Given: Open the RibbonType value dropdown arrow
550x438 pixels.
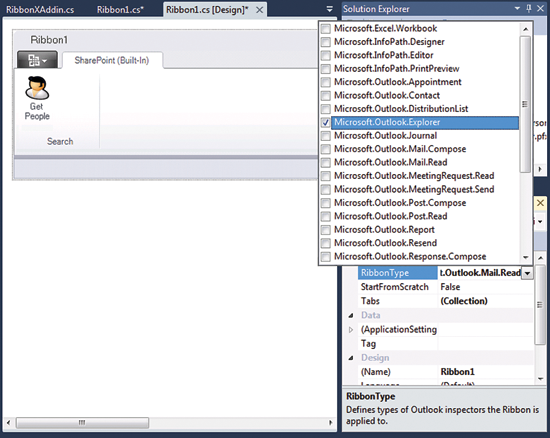Looking at the screenshot, I should click(x=527, y=273).
